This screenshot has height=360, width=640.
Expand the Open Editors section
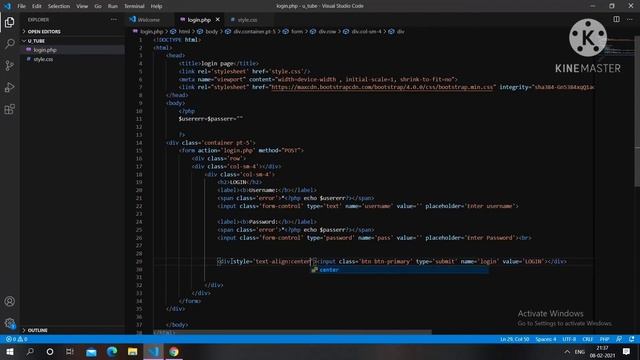tap(44, 31)
